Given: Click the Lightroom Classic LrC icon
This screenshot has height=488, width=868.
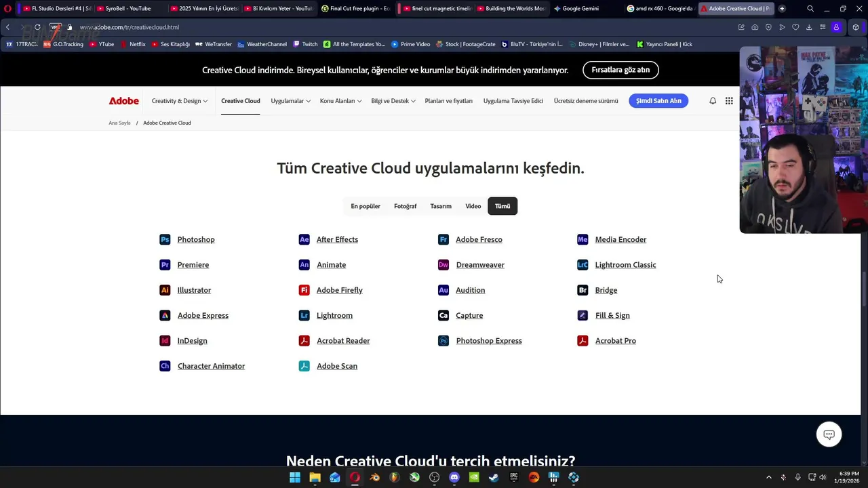Looking at the screenshot, I should point(583,265).
